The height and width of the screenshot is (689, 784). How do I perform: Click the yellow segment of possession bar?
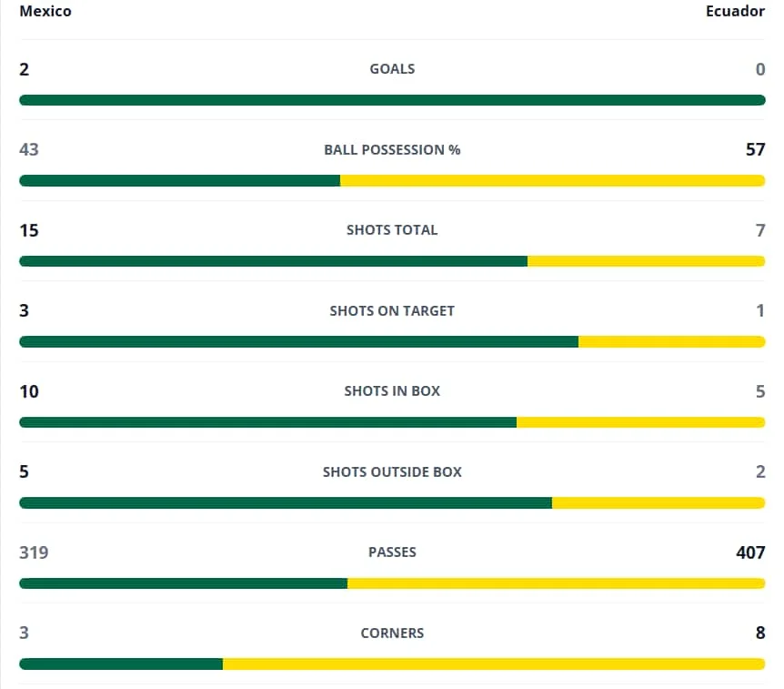click(x=552, y=180)
